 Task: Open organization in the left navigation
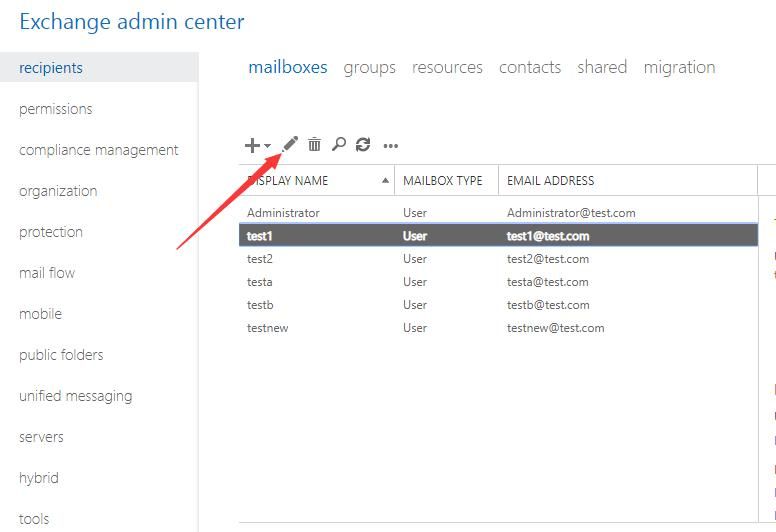point(58,191)
